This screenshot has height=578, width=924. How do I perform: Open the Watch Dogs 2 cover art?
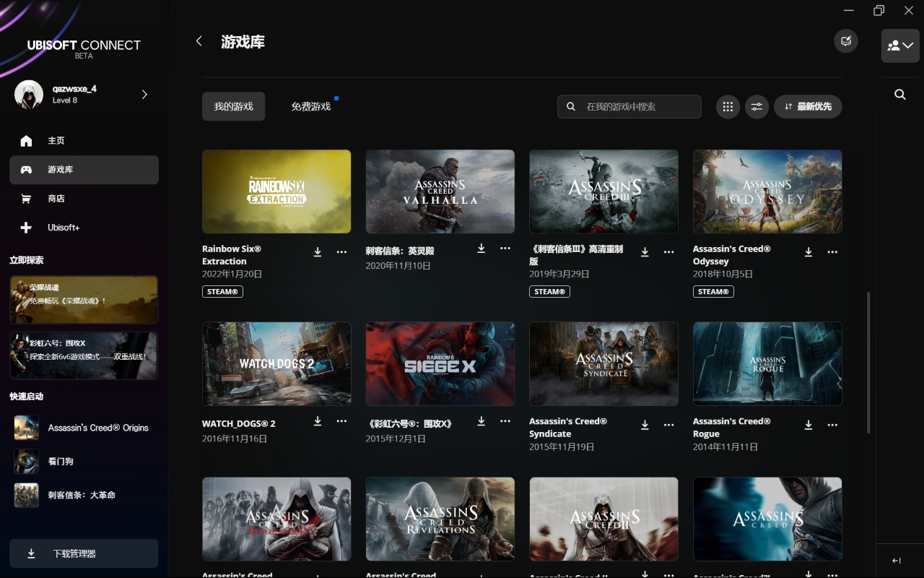(276, 363)
